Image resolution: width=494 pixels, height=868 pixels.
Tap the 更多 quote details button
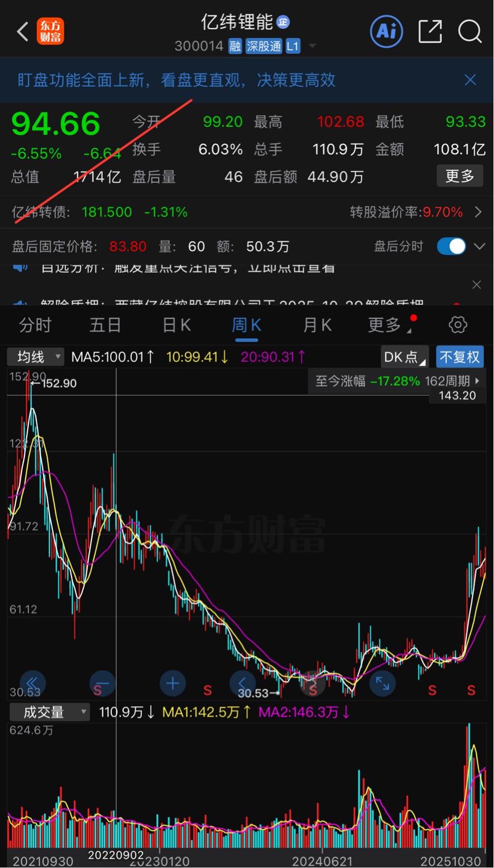point(460,176)
